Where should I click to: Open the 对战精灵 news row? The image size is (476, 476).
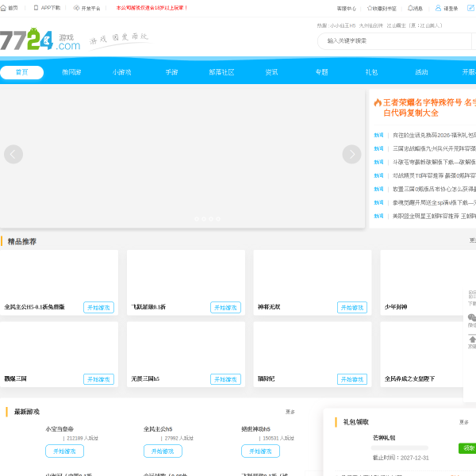[434, 175]
